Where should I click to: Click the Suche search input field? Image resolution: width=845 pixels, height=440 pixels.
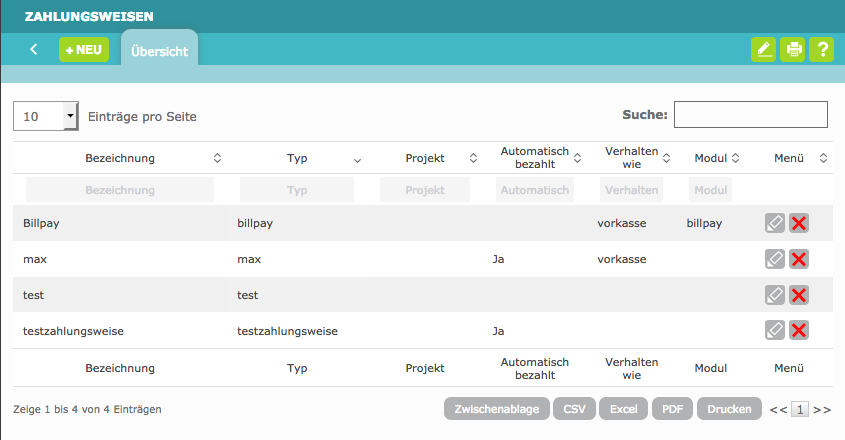(750, 115)
